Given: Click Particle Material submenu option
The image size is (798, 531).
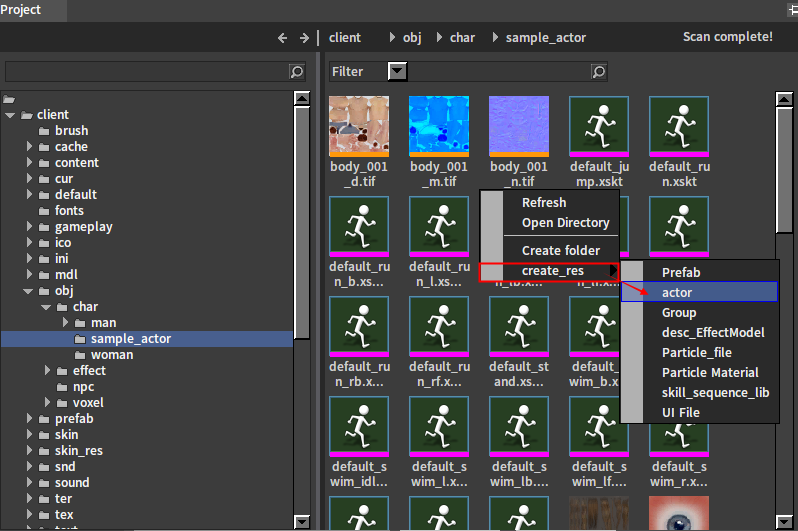Looking at the screenshot, I should pyautogui.click(x=710, y=373).
